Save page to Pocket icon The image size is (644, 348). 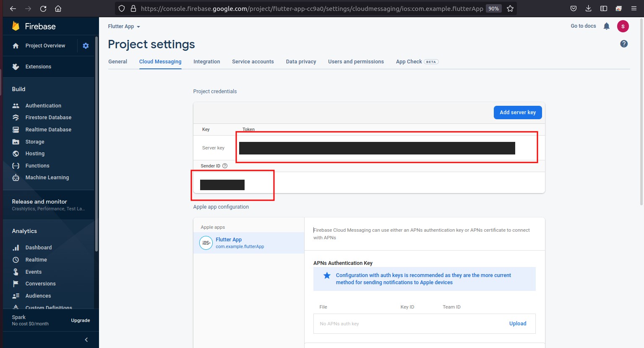pyautogui.click(x=573, y=8)
